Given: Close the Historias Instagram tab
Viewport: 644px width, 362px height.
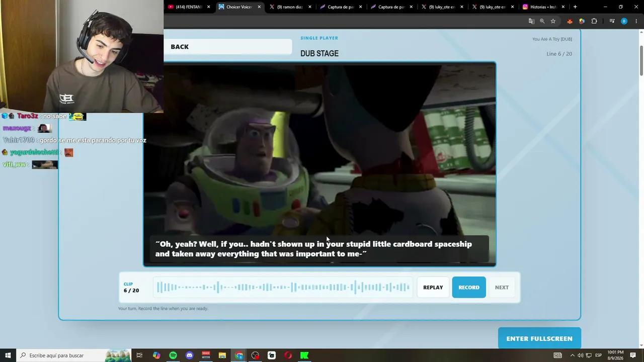Looking at the screenshot, I should pyautogui.click(x=563, y=7).
